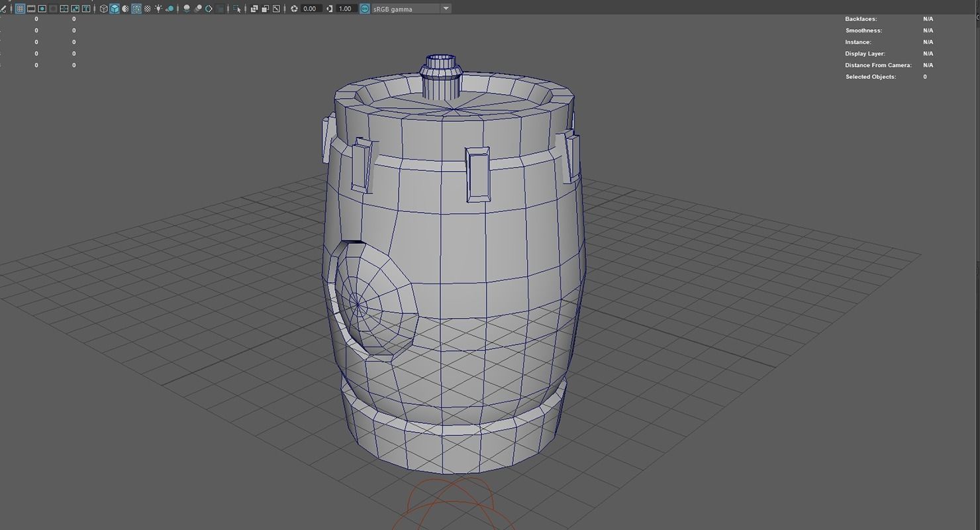Toggle the Film Gate icon
This screenshot has height=530, width=980.
[x=31, y=9]
